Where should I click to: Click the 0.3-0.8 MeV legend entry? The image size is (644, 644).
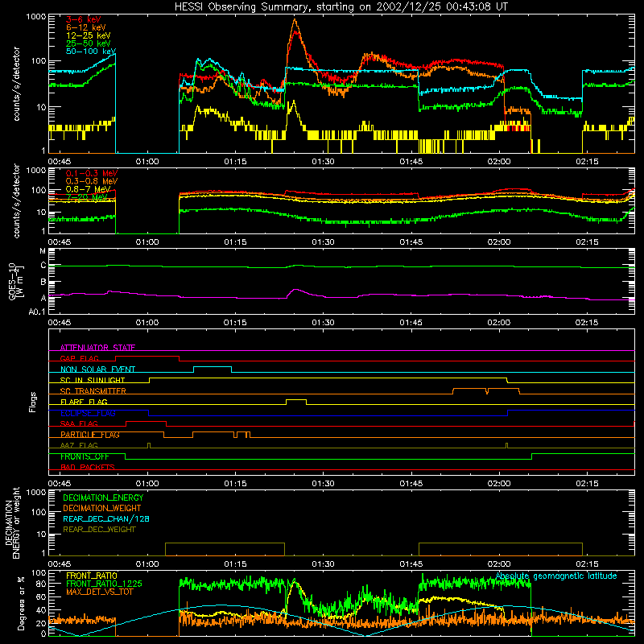(x=92, y=181)
